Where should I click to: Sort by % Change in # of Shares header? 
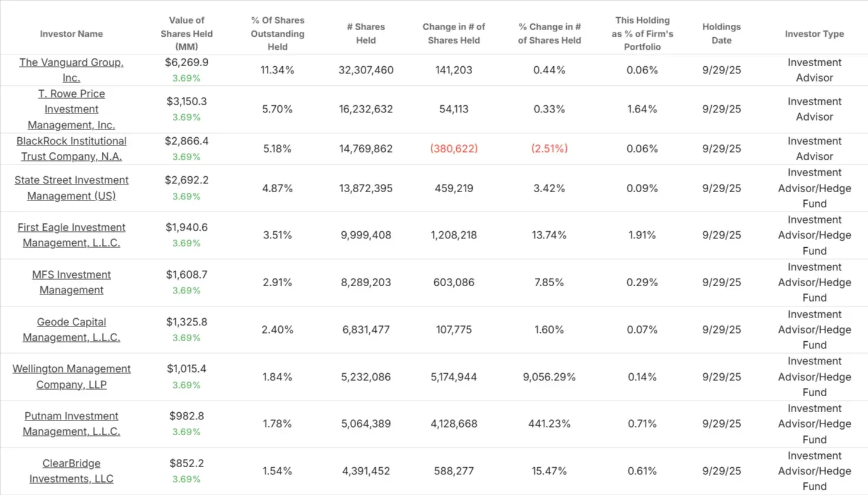pyautogui.click(x=549, y=34)
